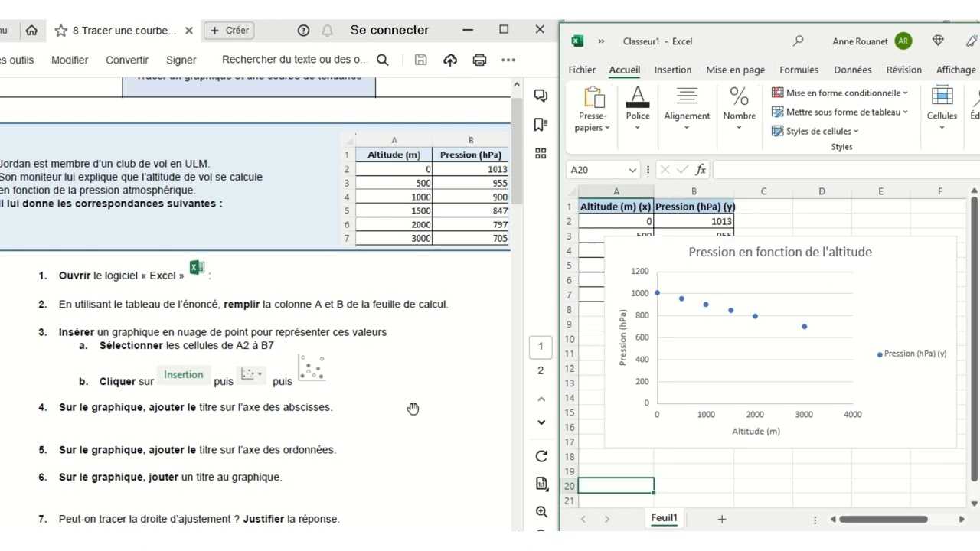
Task: Open the comments panel icon in Acrobat
Action: tap(541, 96)
